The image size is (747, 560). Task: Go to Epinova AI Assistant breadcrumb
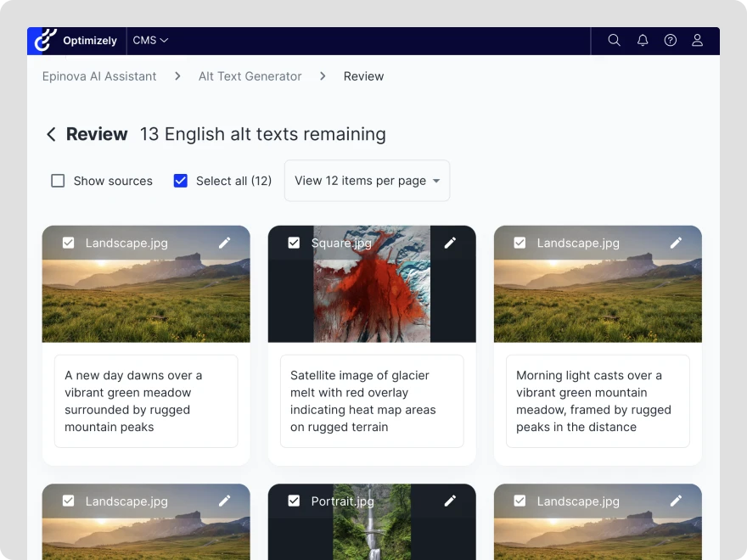99,76
